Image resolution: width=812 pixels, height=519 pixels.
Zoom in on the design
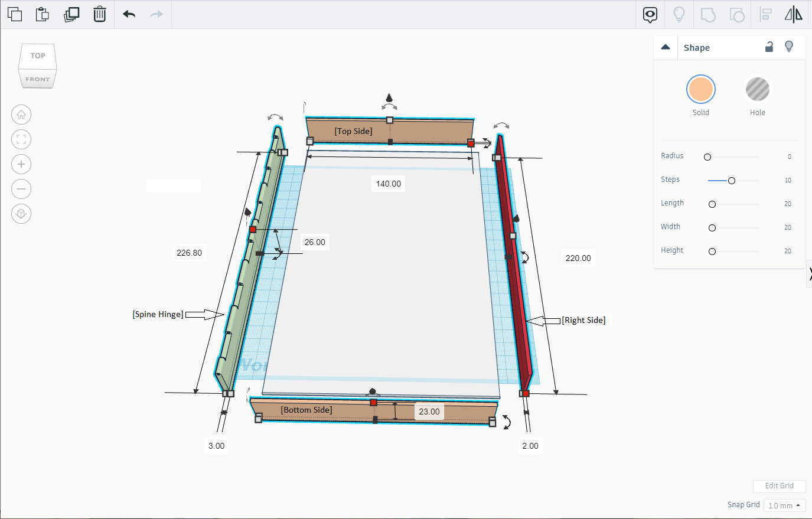tap(21, 164)
